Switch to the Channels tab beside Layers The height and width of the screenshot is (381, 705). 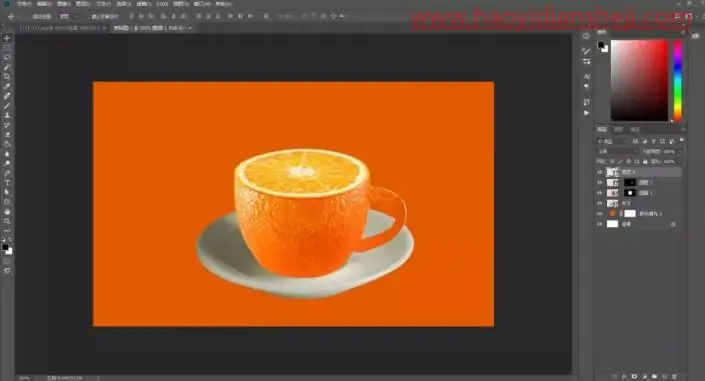pyautogui.click(x=619, y=130)
